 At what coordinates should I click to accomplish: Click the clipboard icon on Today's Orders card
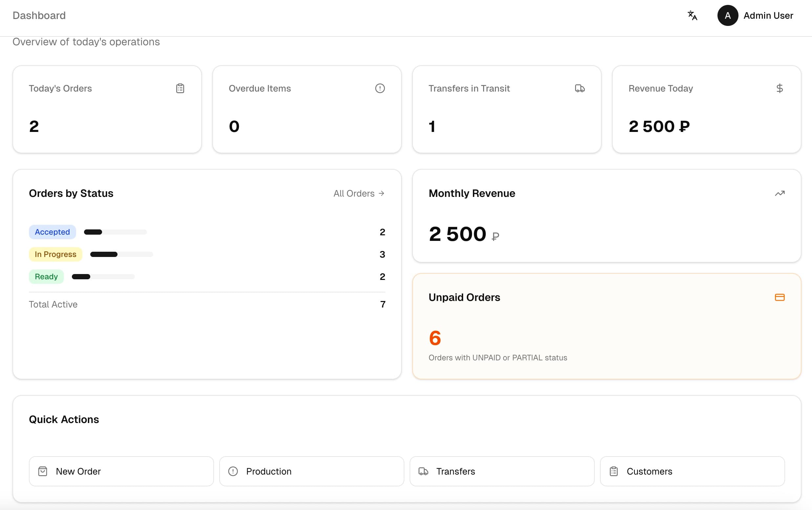pyautogui.click(x=180, y=88)
